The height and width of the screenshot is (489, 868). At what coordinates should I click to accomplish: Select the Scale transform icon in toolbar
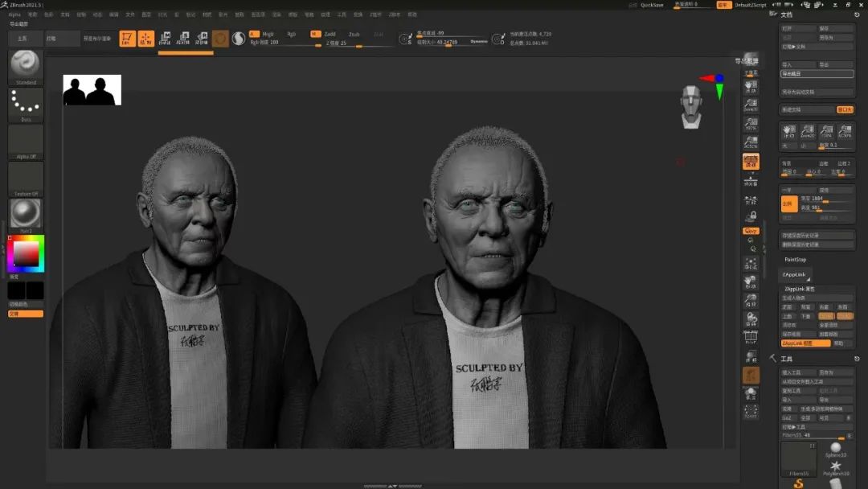click(x=183, y=39)
